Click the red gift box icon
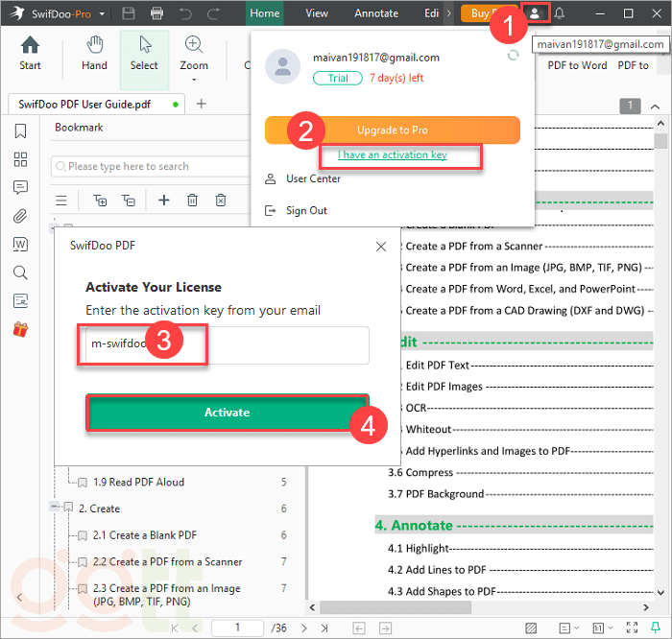This screenshot has width=672, height=639. (x=20, y=330)
